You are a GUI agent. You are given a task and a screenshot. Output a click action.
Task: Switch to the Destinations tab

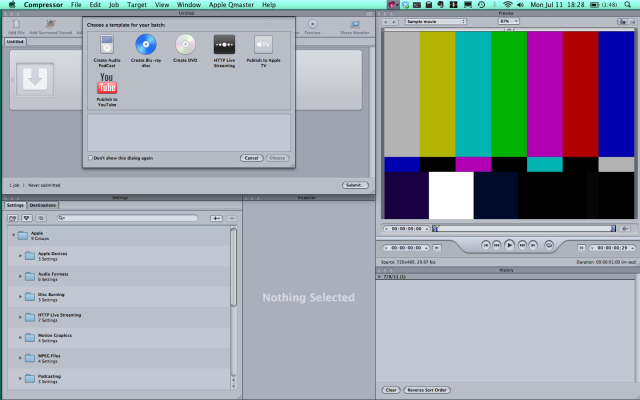(x=43, y=205)
